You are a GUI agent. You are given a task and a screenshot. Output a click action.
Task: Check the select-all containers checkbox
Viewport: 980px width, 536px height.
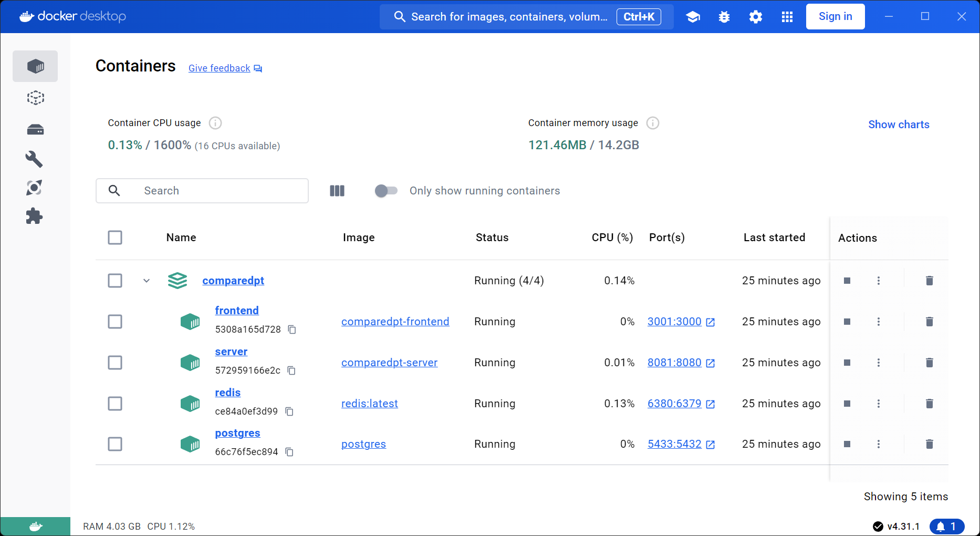[115, 238]
